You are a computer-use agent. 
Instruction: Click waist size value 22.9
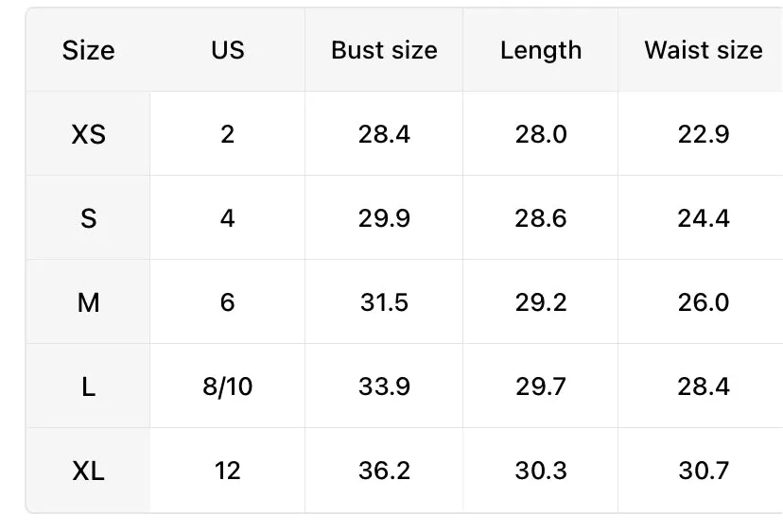[704, 134]
